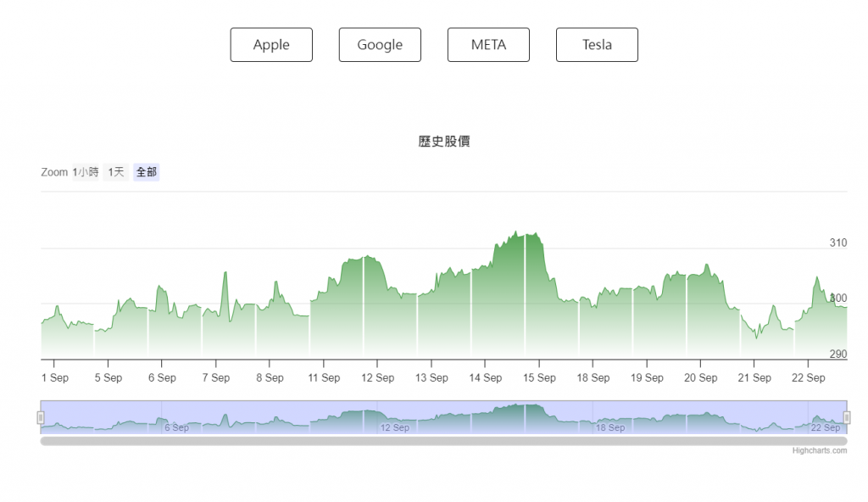Screen dimensions: 868x502
Task: Select the 全部 zoom option
Action: (x=146, y=172)
